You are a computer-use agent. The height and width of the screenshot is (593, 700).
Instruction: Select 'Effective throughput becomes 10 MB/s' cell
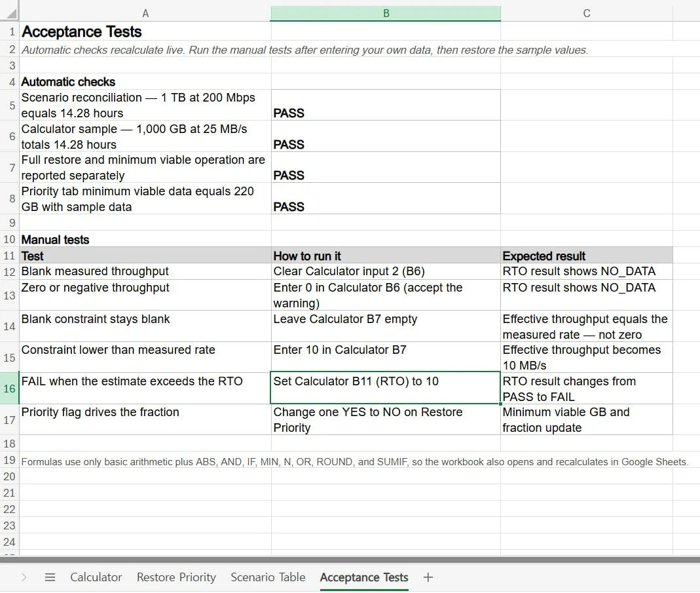tap(586, 357)
